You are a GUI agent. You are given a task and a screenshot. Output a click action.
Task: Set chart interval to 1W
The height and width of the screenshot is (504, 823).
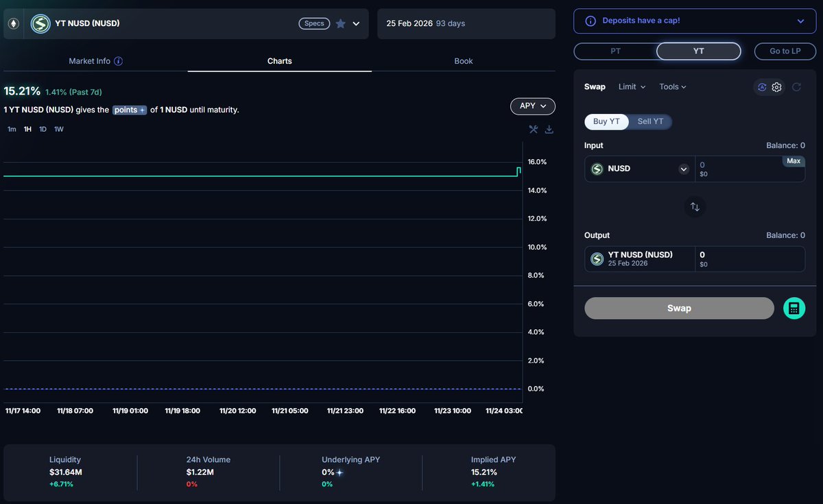[x=59, y=129]
